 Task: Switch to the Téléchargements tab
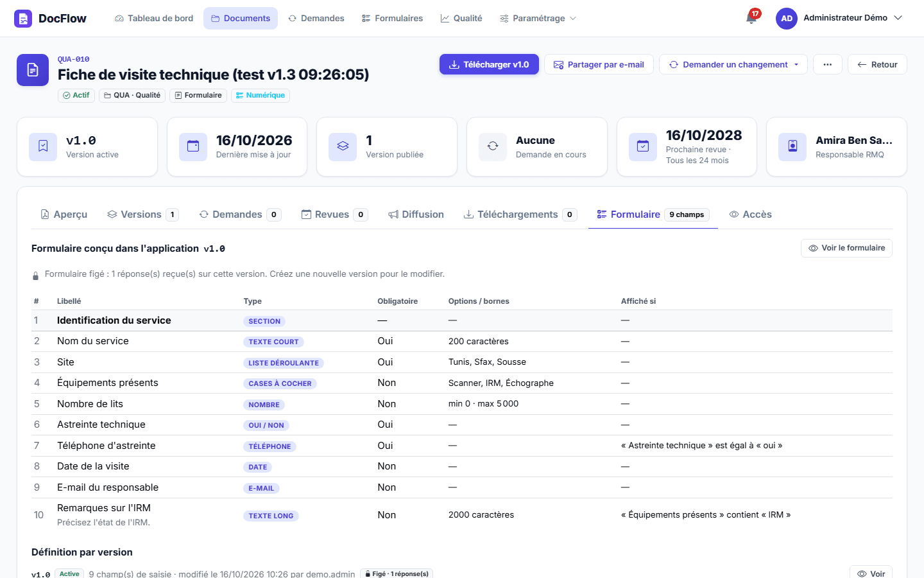(x=520, y=215)
